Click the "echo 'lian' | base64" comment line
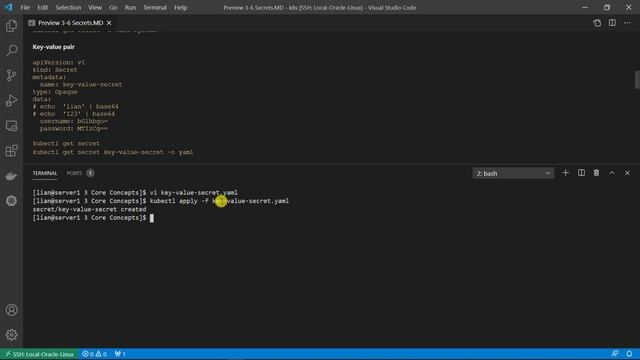The image size is (640, 360). pos(76,107)
